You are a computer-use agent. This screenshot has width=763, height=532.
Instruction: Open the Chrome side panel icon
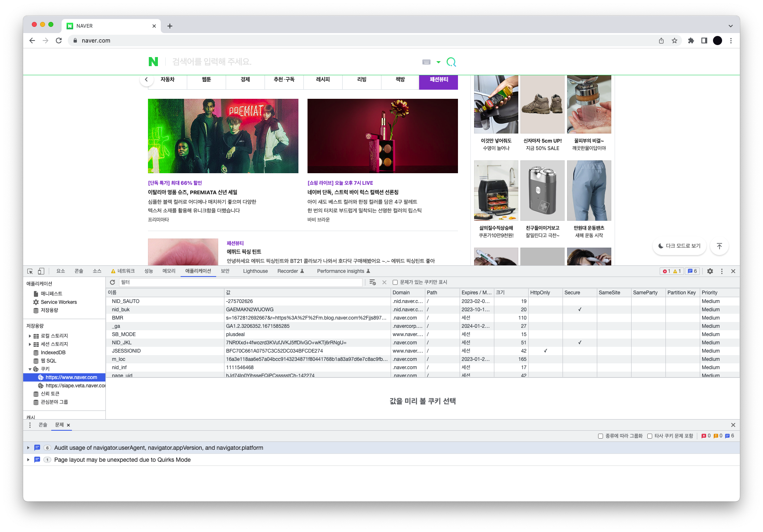tap(704, 41)
